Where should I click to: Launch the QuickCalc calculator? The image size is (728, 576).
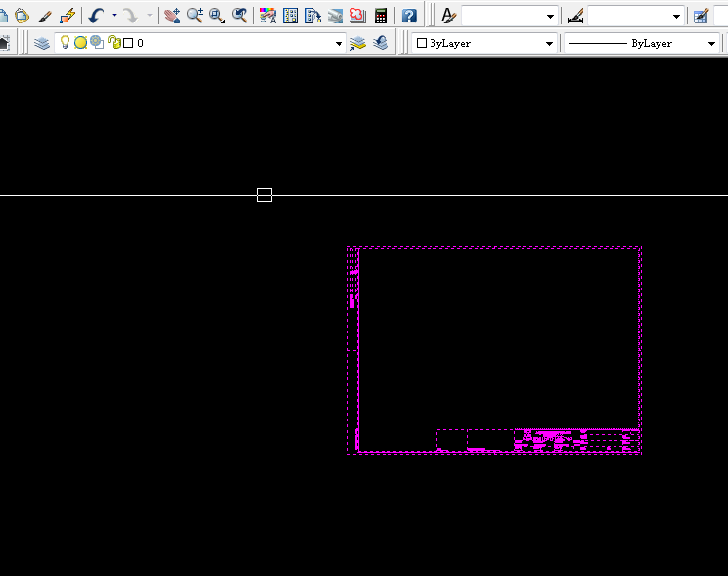[x=381, y=16]
